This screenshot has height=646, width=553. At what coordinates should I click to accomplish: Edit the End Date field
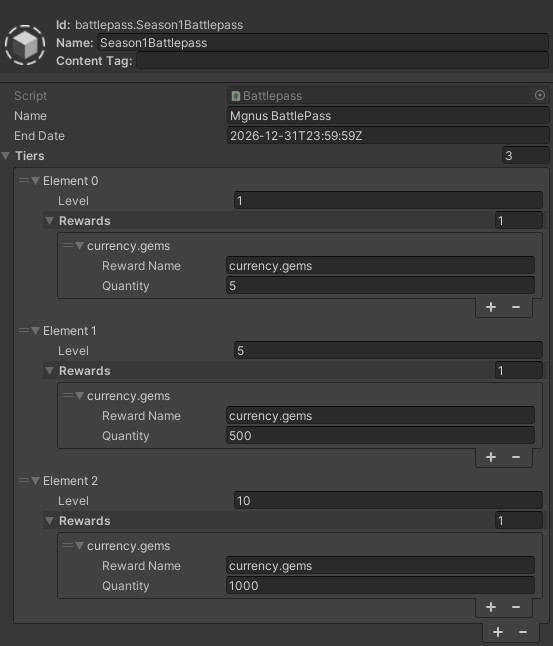(x=388, y=136)
